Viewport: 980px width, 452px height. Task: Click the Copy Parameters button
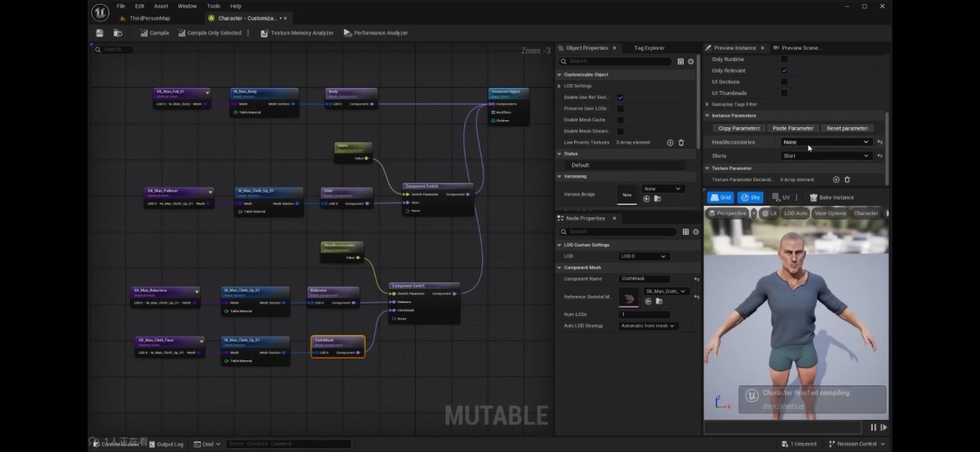[x=739, y=128]
